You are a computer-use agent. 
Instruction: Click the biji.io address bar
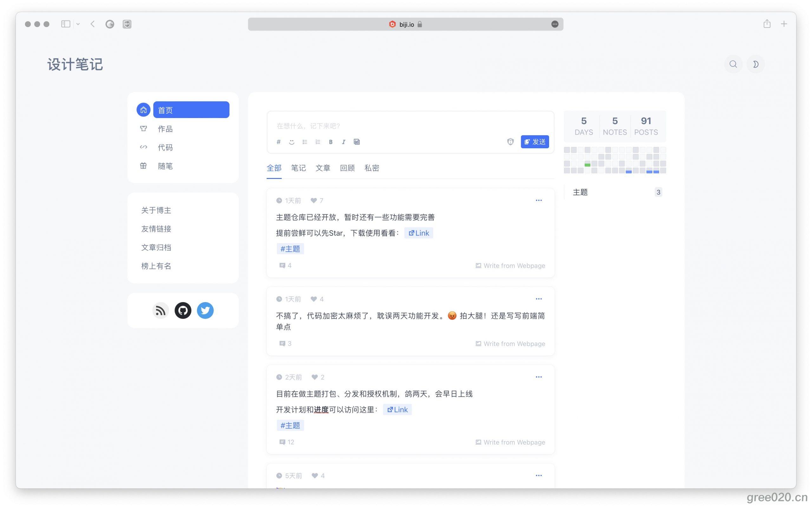(406, 24)
